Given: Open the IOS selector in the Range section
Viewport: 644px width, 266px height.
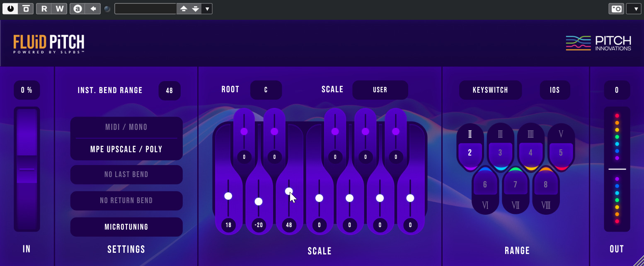Looking at the screenshot, I should coord(555,90).
